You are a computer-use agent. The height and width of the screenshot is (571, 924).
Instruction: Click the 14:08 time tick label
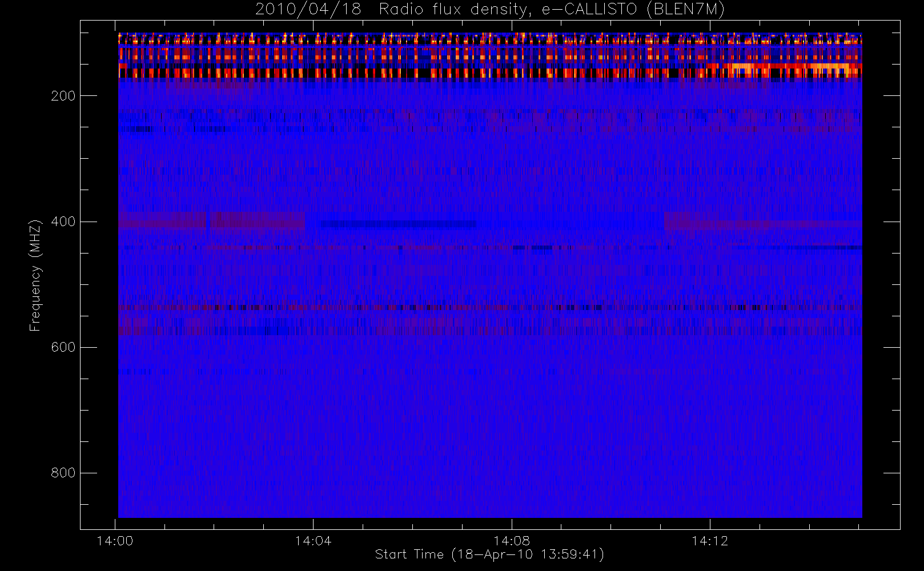(x=512, y=541)
